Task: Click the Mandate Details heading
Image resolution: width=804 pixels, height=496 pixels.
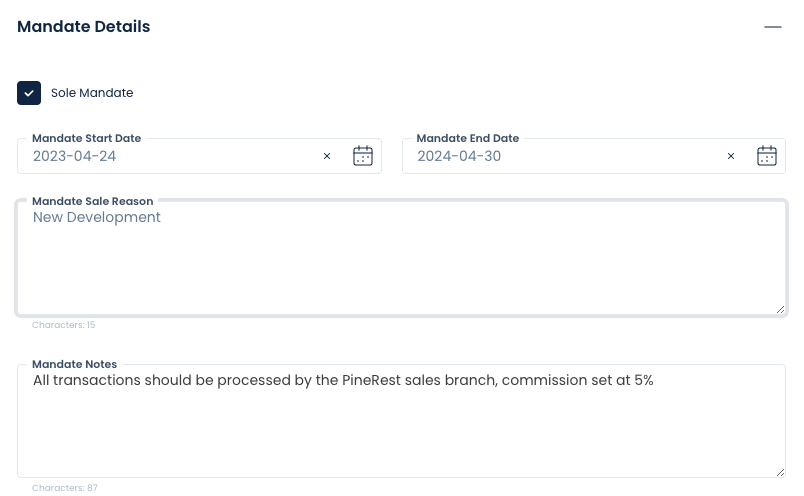Action: click(x=84, y=27)
